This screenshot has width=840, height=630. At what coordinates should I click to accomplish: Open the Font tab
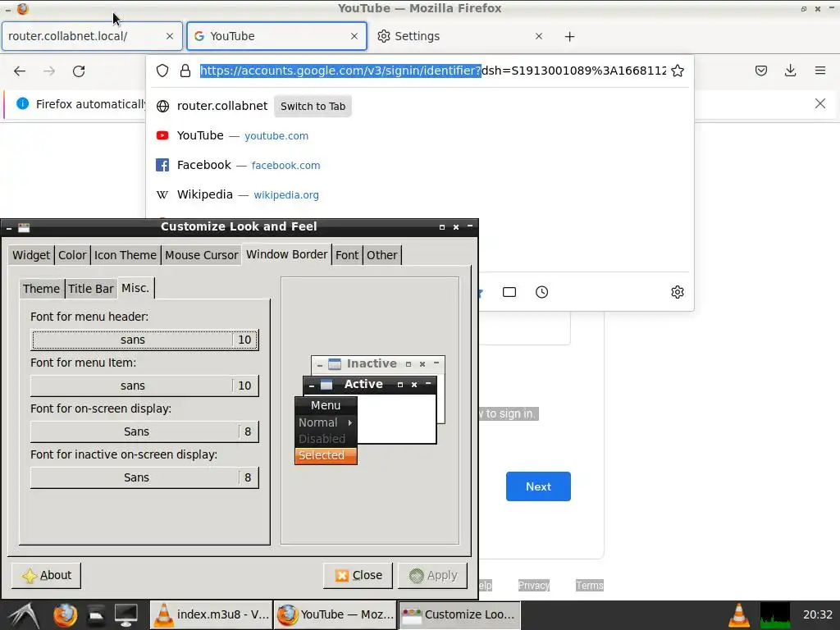[347, 255]
